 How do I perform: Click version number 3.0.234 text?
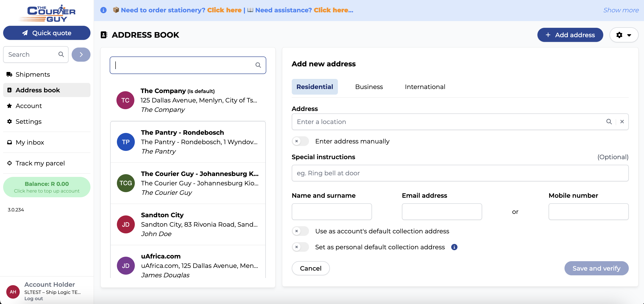[x=16, y=210]
